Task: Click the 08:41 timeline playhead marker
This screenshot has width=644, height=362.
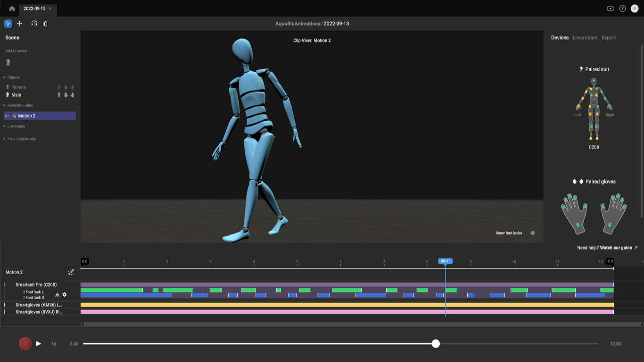Action: pos(445,261)
